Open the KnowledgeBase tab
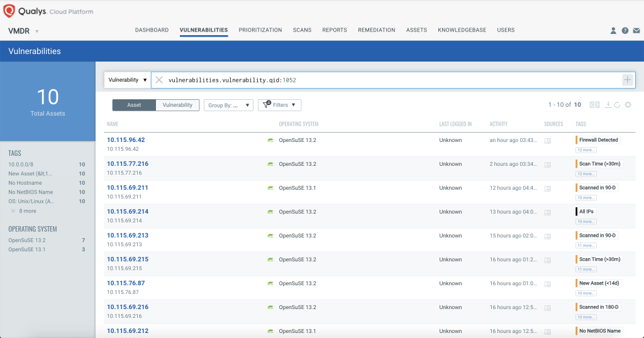 click(x=462, y=30)
